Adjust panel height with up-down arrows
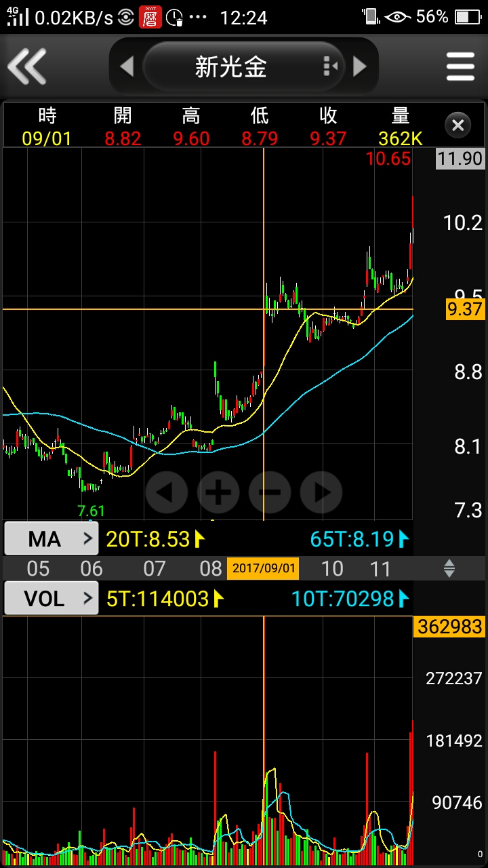The height and width of the screenshot is (868, 488). pyautogui.click(x=449, y=568)
